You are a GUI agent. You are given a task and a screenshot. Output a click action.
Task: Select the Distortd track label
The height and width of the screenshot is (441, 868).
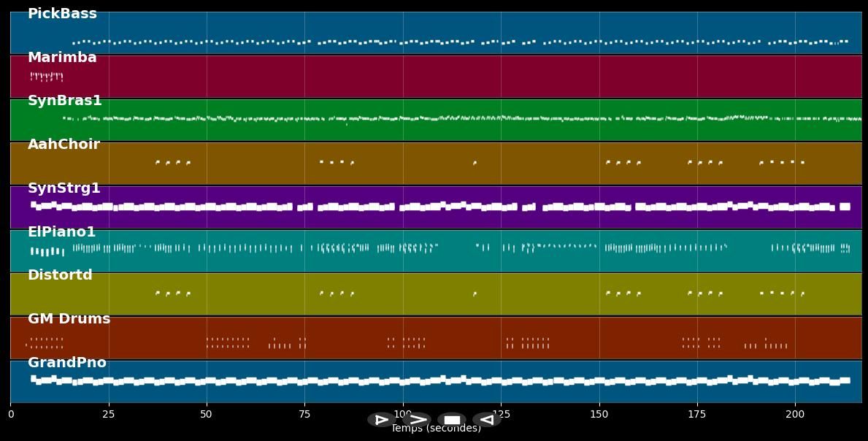coord(60,275)
